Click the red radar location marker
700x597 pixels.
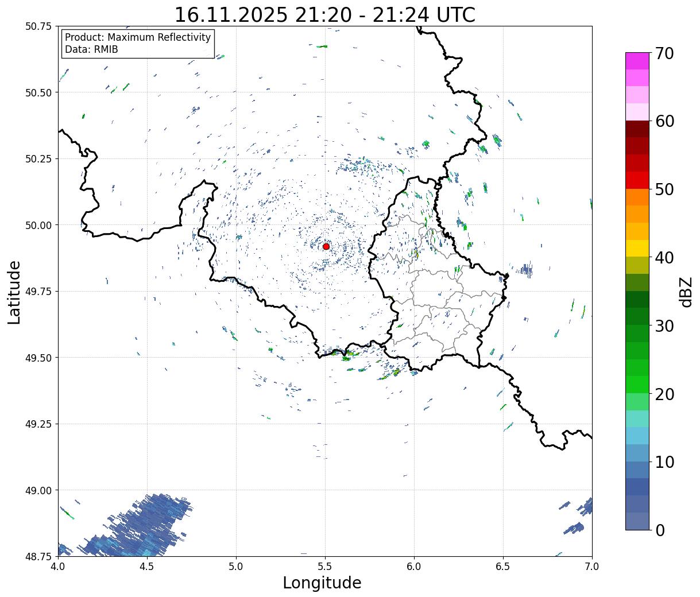[x=326, y=246]
